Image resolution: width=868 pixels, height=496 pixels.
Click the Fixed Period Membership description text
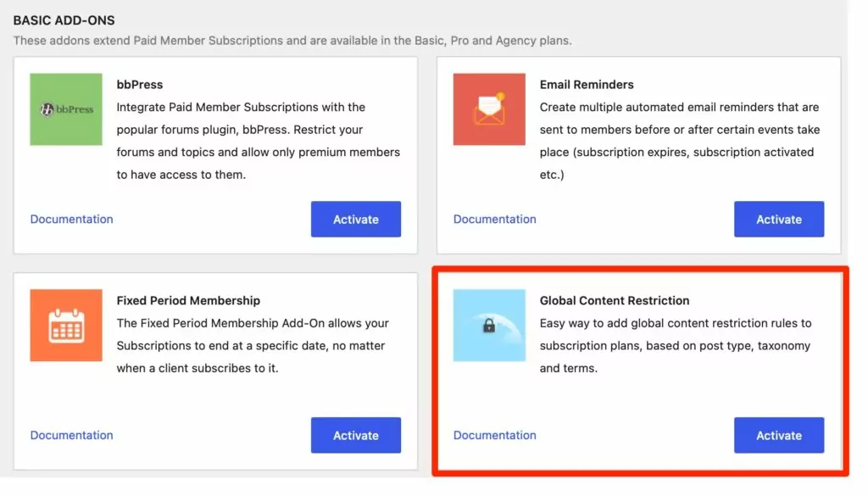pyautogui.click(x=253, y=345)
